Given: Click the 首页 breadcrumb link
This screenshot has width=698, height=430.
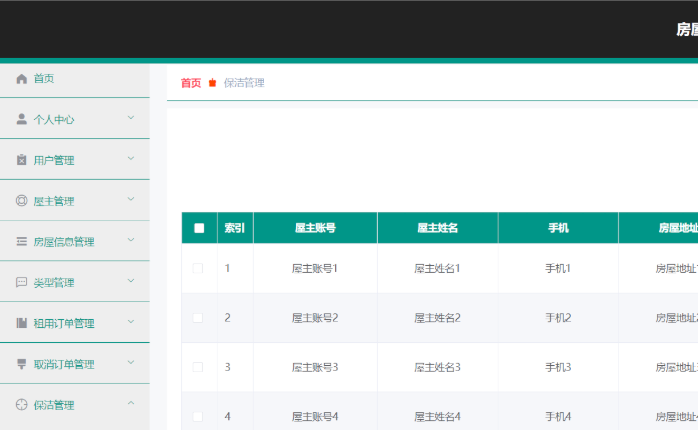Looking at the screenshot, I should coord(191,83).
